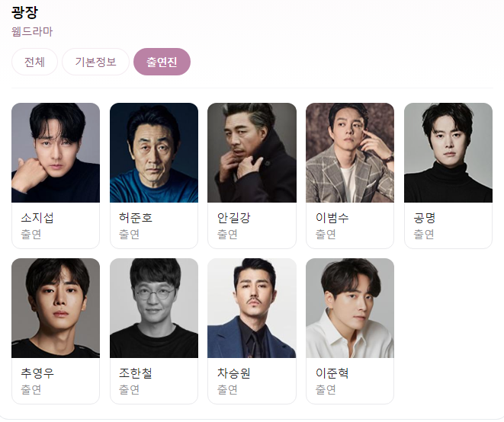Open the 이범수 name link

coord(332,218)
